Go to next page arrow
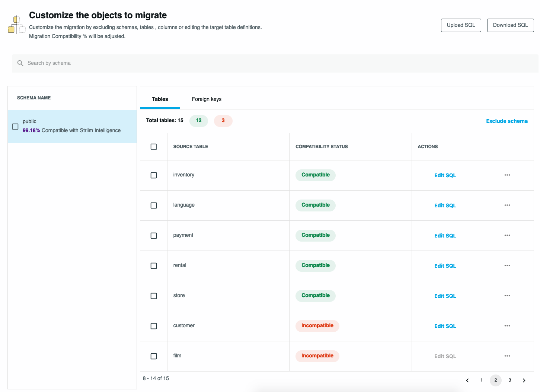This screenshot has height=392, width=540. click(x=524, y=380)
